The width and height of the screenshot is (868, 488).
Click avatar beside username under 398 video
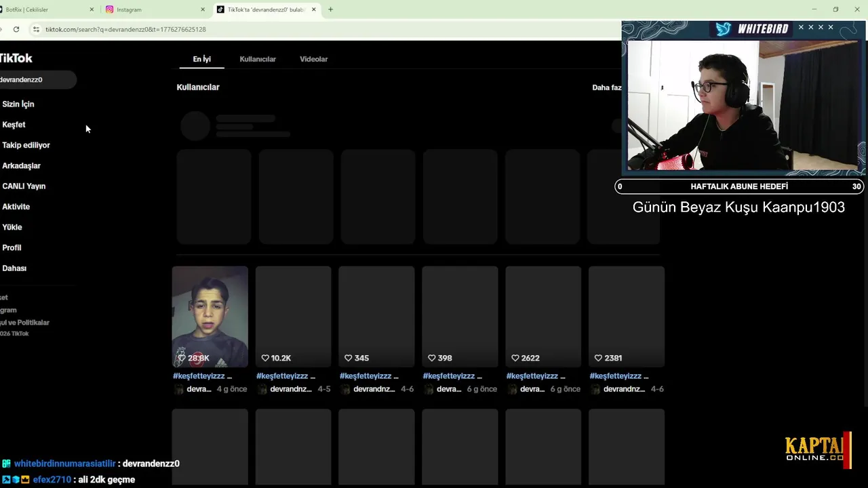pyautogui.click(x=429, y=389)
